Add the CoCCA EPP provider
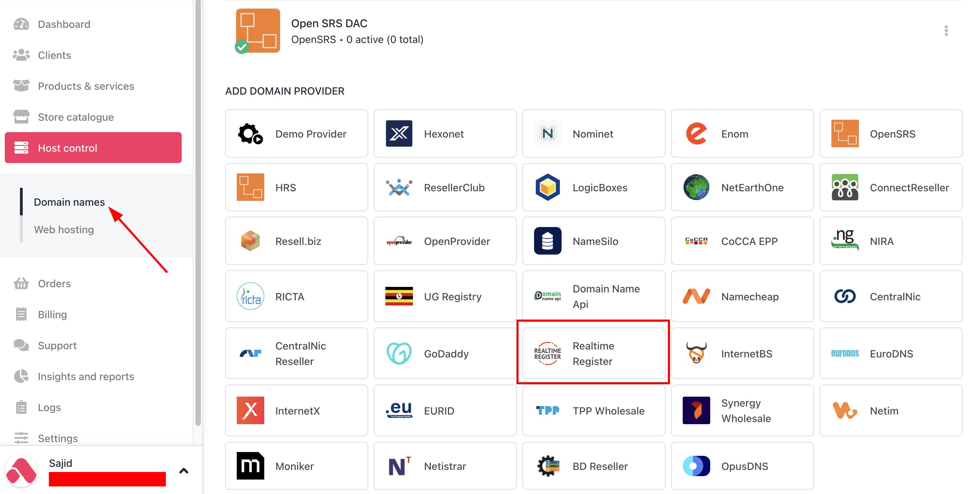The image size is (980, 494). [x=742, y=241]
